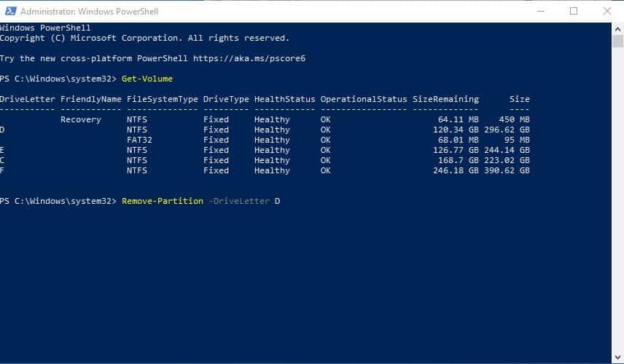This screenshot has height=364, width=624.
Task: Click the HealthStatus column header
Action: [284, 99]
